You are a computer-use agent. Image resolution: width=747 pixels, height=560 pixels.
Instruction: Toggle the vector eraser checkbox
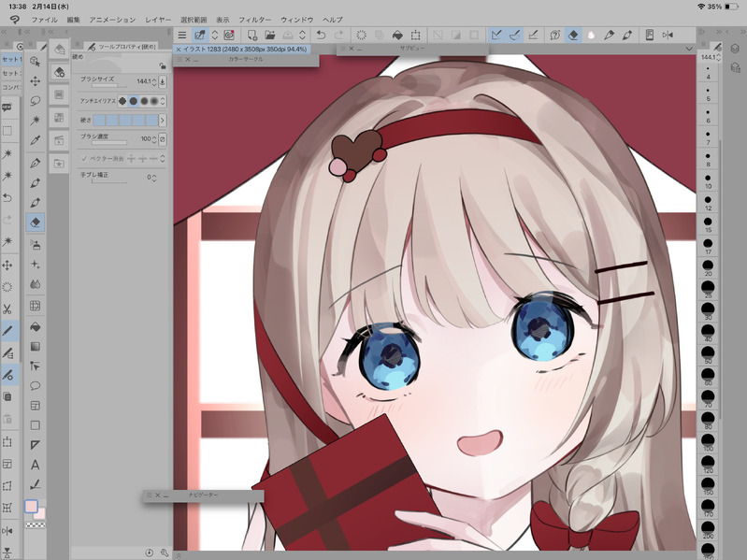point(84,159)
